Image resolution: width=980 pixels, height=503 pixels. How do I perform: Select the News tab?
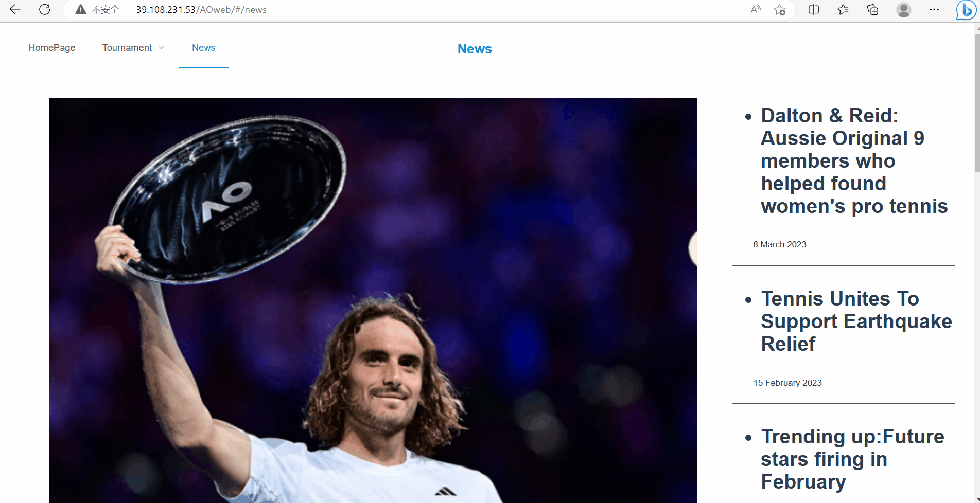[203, 48]
